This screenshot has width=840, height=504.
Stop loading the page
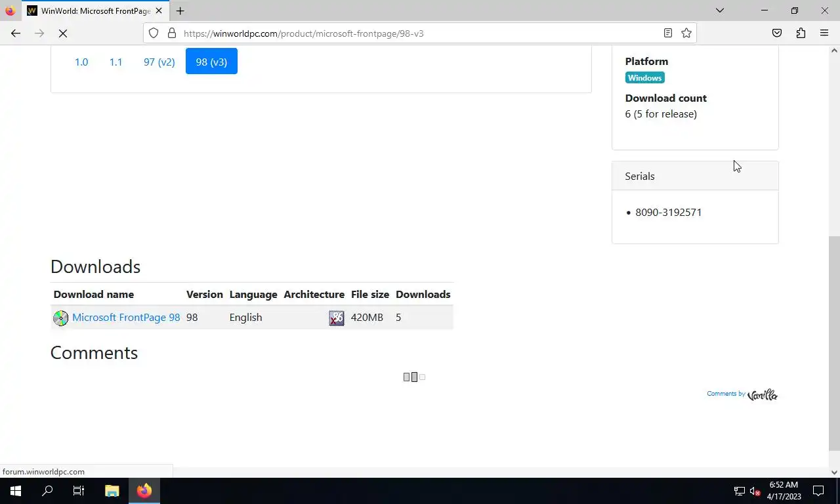pos(63,33)
